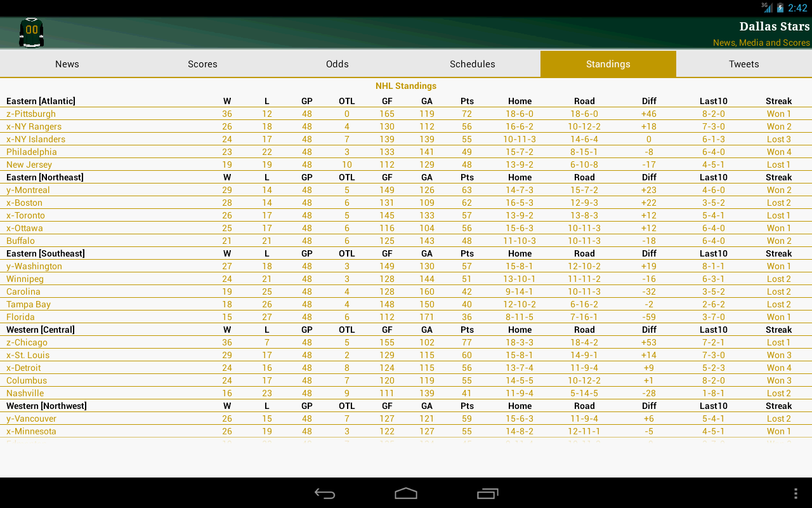Tap the Pts column header in Atlantic
This screenshot has height=508, width=812.
point(468,101)
